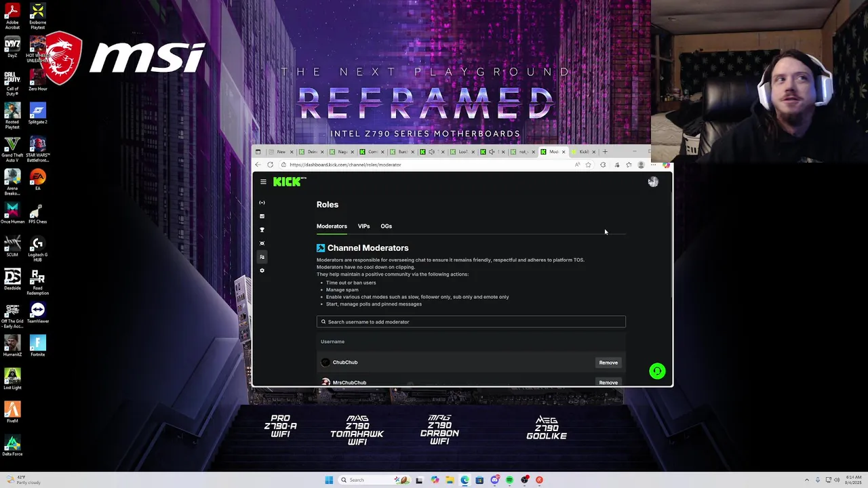Open Splitgate 2 desktop shortcut
This screenshot has height=488, width=868.
pos(37,113)
